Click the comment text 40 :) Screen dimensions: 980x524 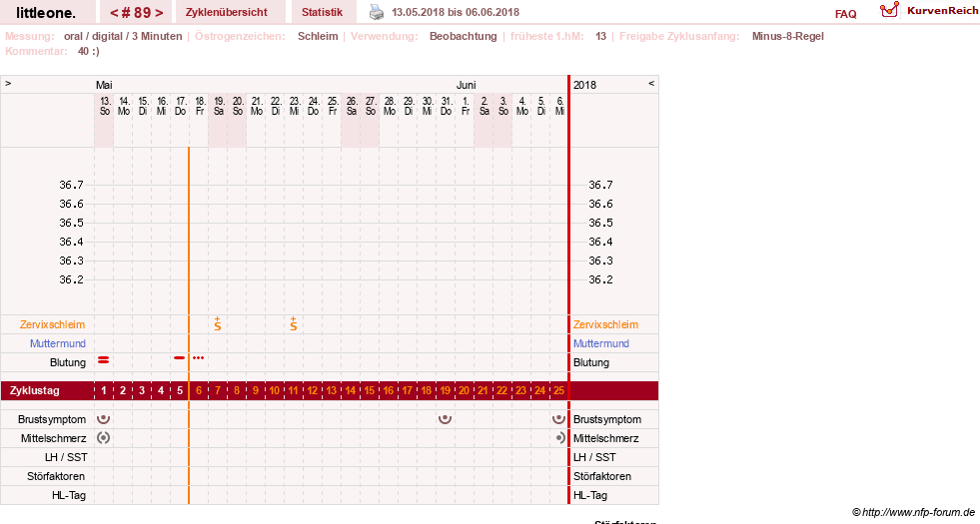tap(88, 51)
